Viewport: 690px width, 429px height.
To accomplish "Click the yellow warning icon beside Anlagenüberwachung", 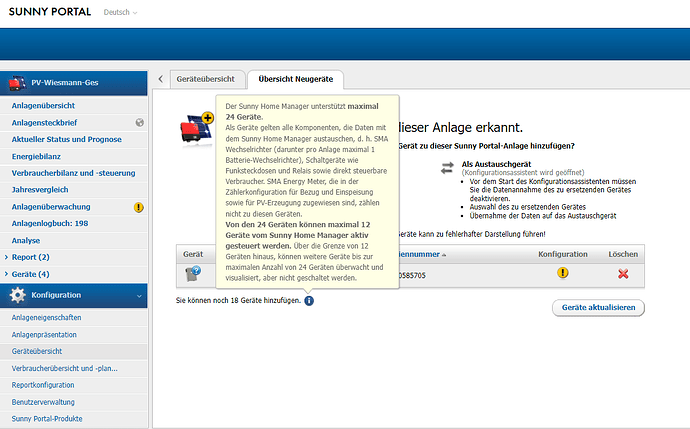I will [139, 207].
